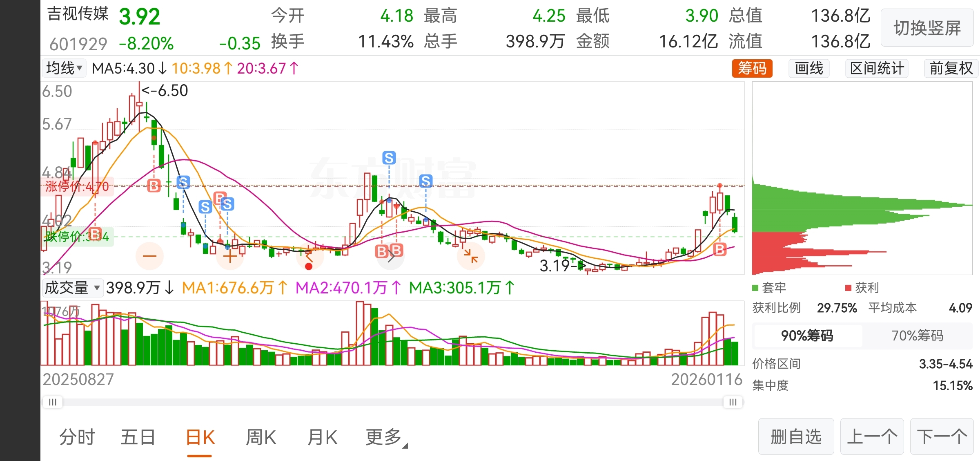Open the 成交量 indicator dropdown
Viewport: 980px width, 461px height.
point(72,288)
